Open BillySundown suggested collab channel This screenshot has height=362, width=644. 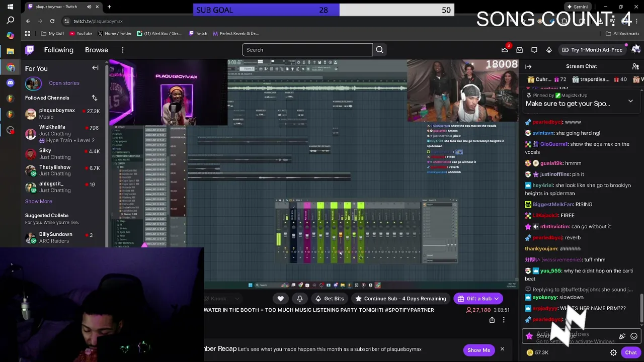coord(63,238)
